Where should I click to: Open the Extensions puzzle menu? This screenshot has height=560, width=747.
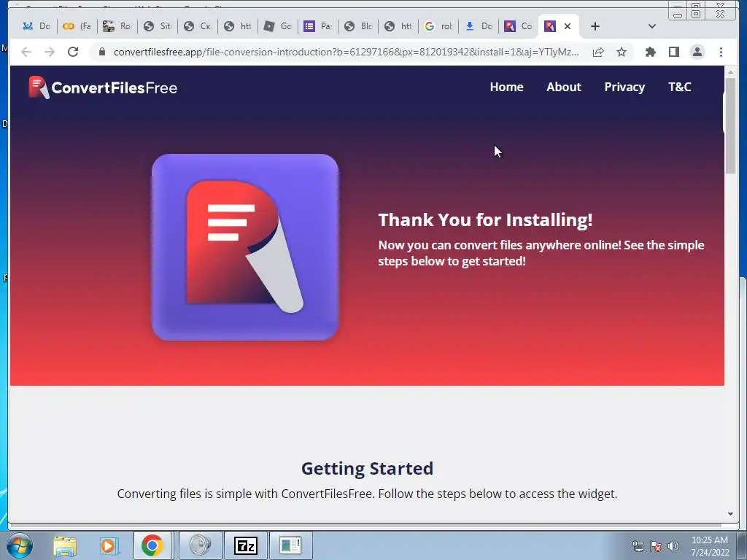650,52
